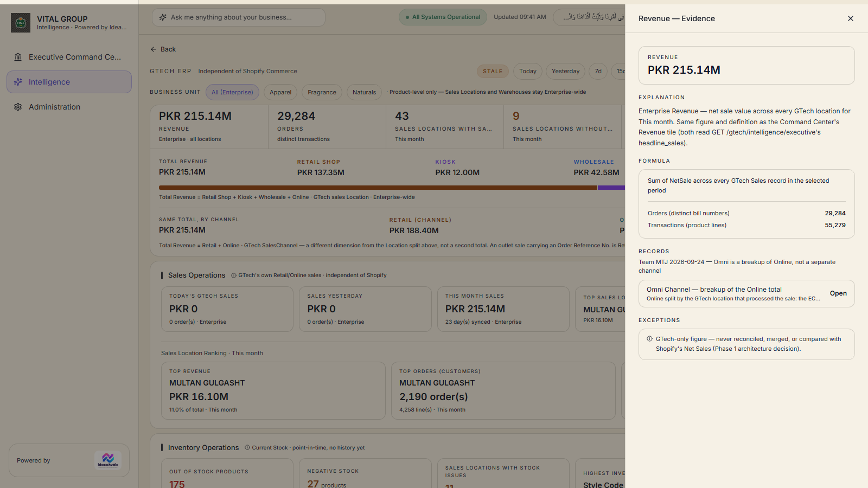Open the Sales Yesterday card

coord(365,309)
